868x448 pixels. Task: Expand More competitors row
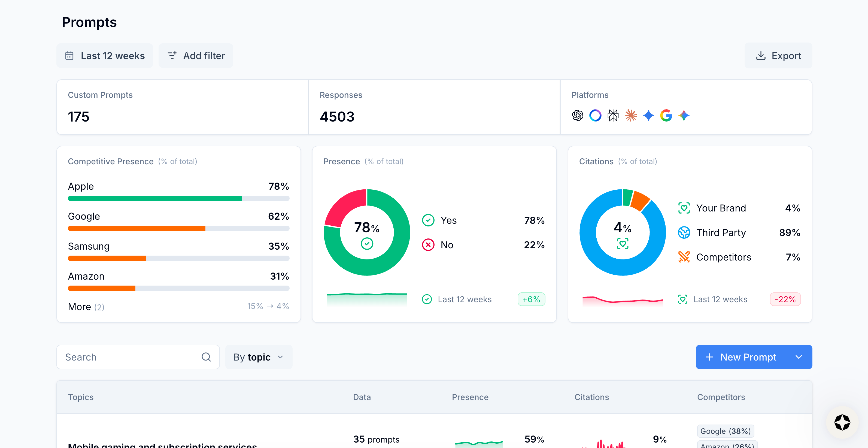point(86,307)
